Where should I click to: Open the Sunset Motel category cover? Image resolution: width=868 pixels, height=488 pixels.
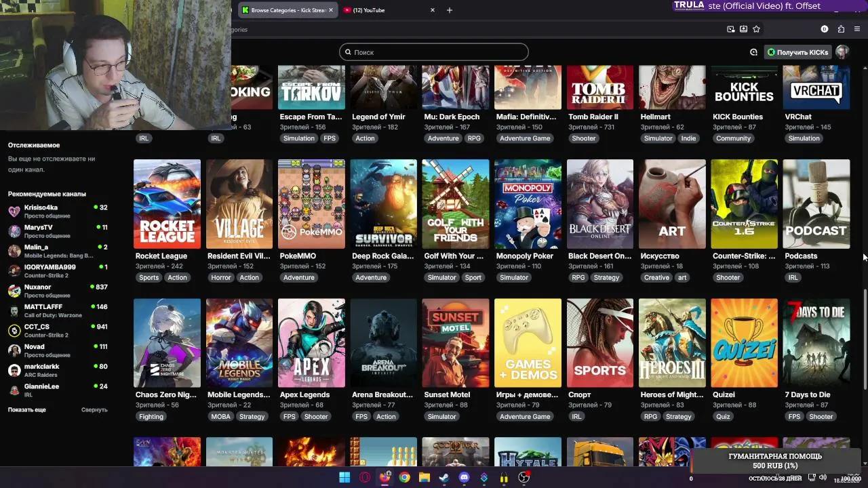click(456, 343)
